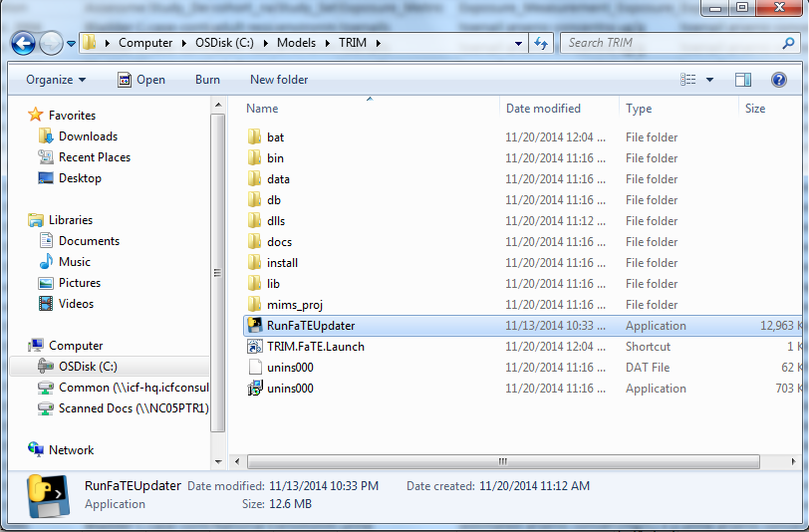
Task: Open the change view options dropdown arrow
Action: click(x=709, y=80)
